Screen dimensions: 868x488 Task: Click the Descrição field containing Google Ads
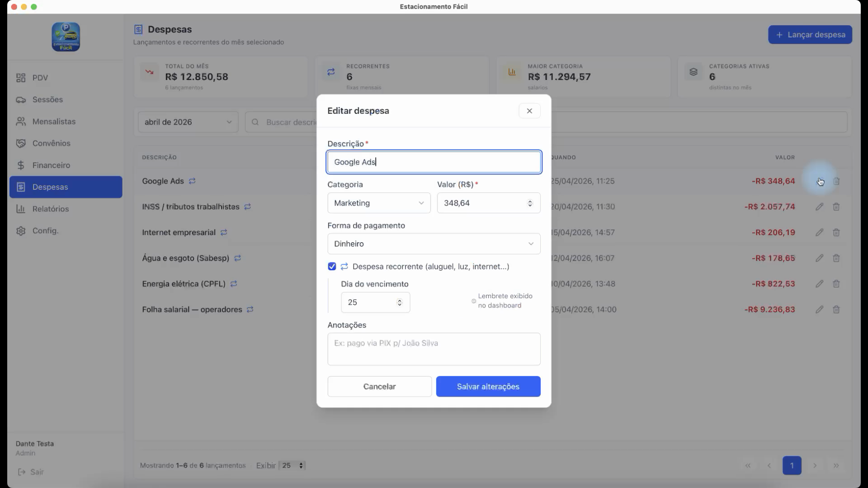[x=434, y=162]
